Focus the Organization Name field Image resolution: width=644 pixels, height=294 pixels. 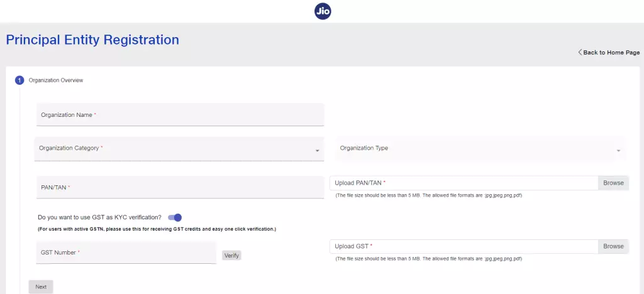tap(180, 116)
